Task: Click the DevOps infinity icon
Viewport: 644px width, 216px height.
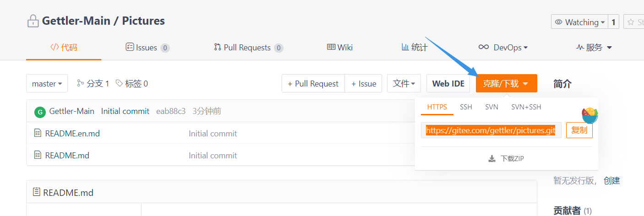Action: [484, 47]
